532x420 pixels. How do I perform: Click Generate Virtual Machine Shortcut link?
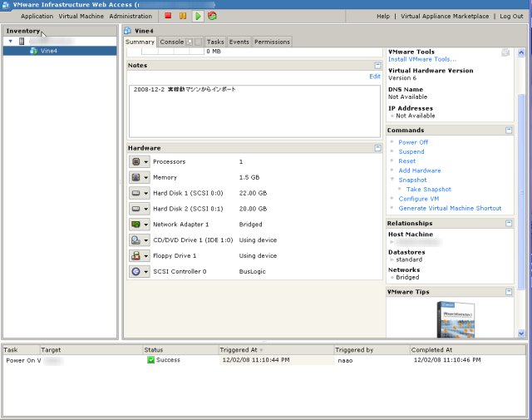point(450,208)
